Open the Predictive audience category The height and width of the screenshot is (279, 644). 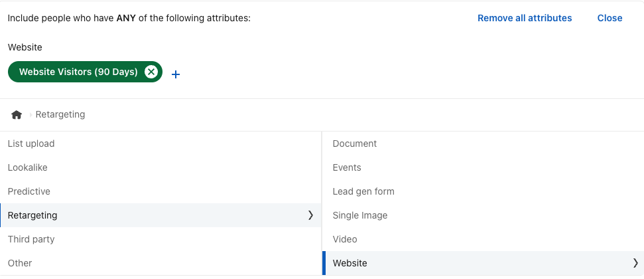29,191
